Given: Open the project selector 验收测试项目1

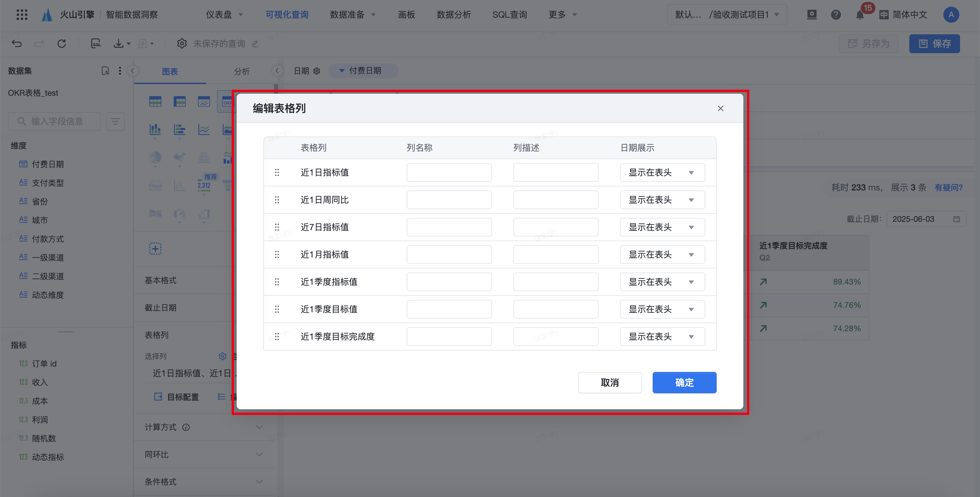Looking at the screenshot, I should tap(727, 14).
